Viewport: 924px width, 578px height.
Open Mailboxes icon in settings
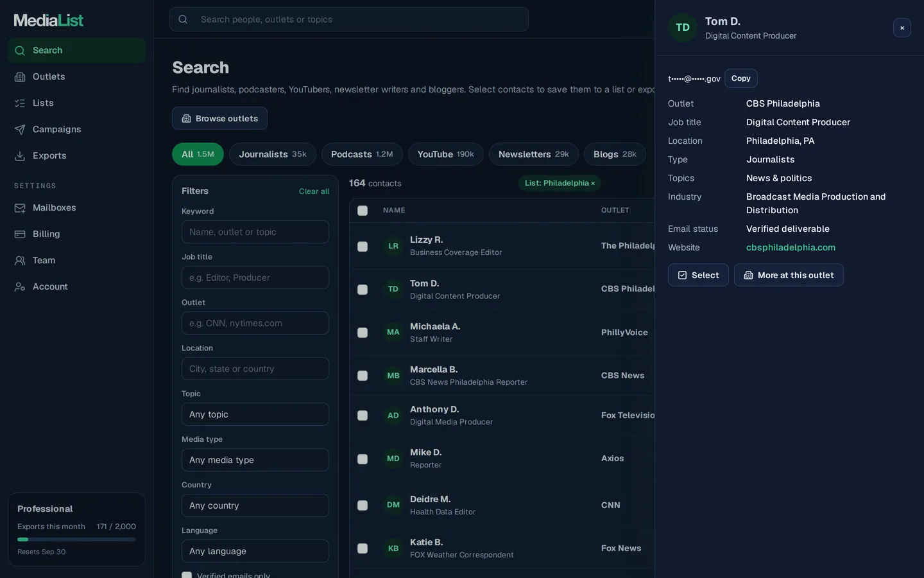[20, 208]
